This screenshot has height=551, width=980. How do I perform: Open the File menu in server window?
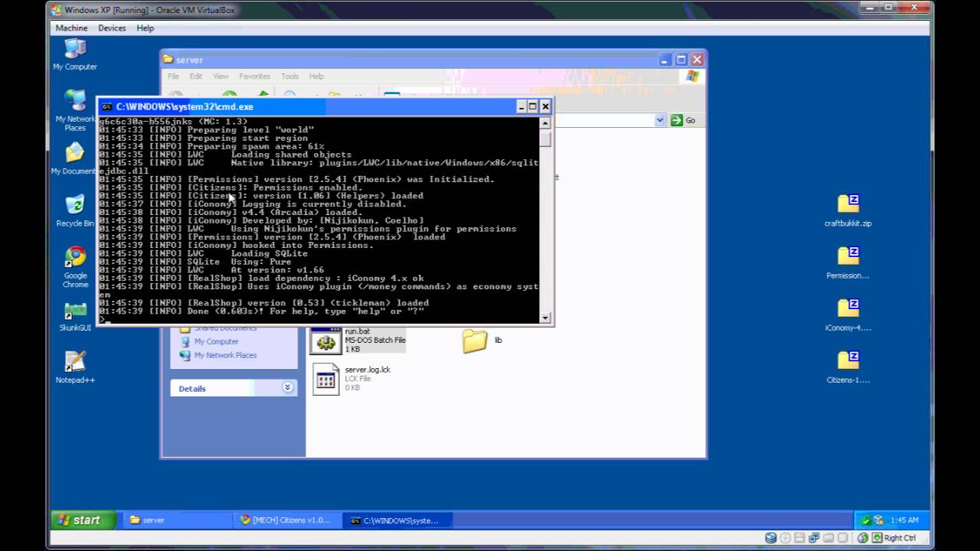[x=173, y=77]
